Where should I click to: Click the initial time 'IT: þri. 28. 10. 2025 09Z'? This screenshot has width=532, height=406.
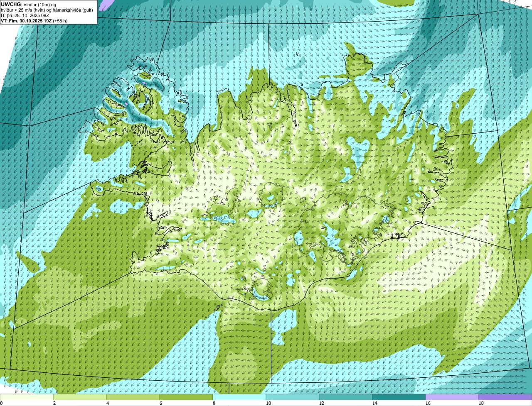(25, 15)
